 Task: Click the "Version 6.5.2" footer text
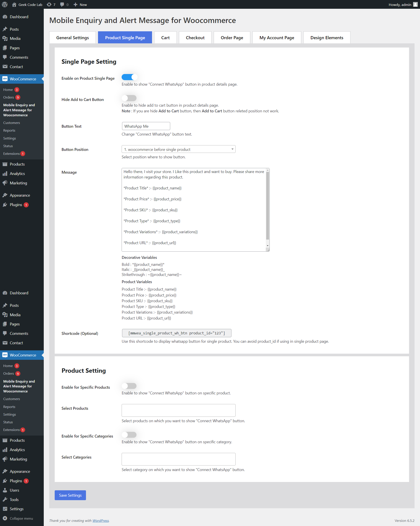404,520
